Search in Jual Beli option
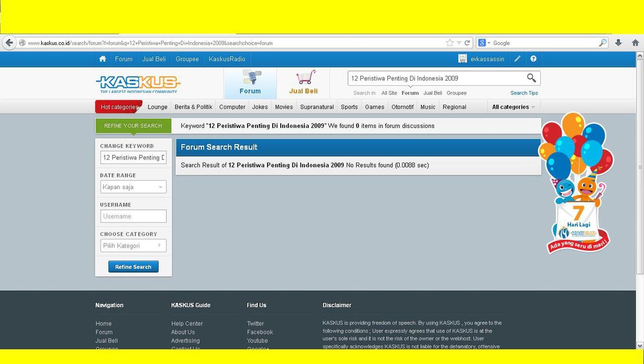The width and height of the screenshot is (644, 364). [433, 93]
